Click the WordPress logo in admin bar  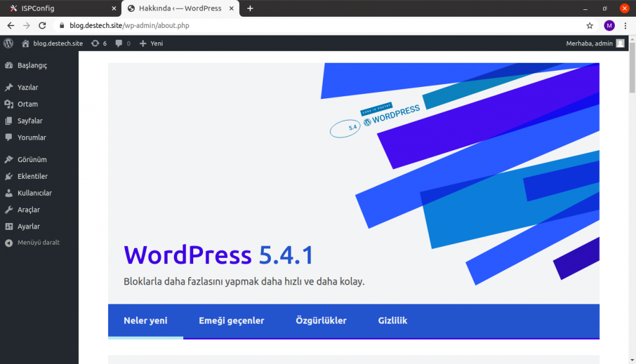(x=9, y=43)
